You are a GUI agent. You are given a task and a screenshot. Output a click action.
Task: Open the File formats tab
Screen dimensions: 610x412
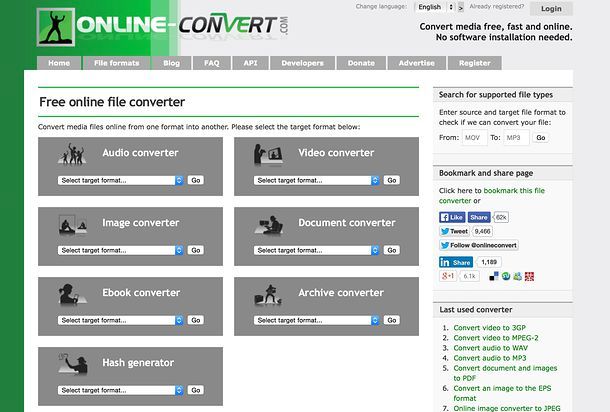117,63
